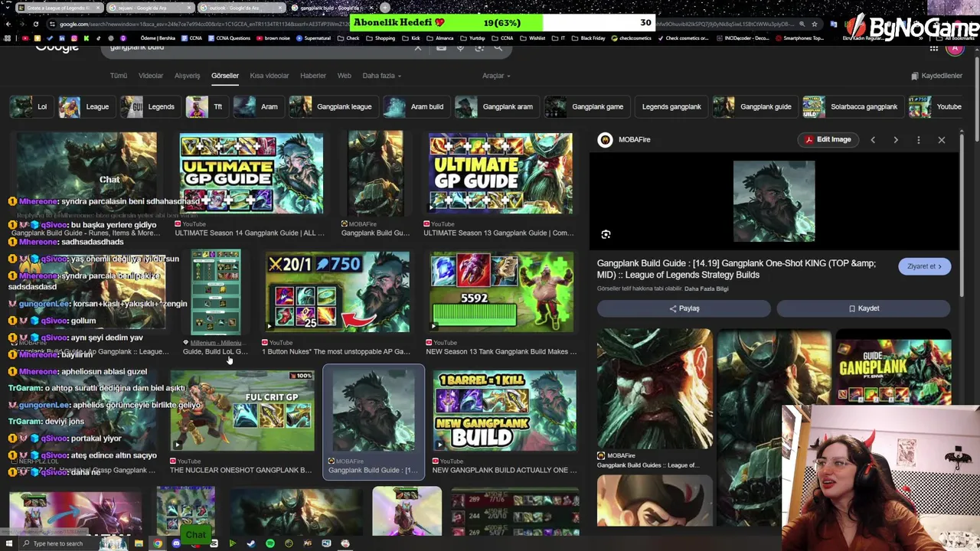Reload the page with the refresh icon
The width and height of the screenshot is (980, 551).
click(36, 24)
